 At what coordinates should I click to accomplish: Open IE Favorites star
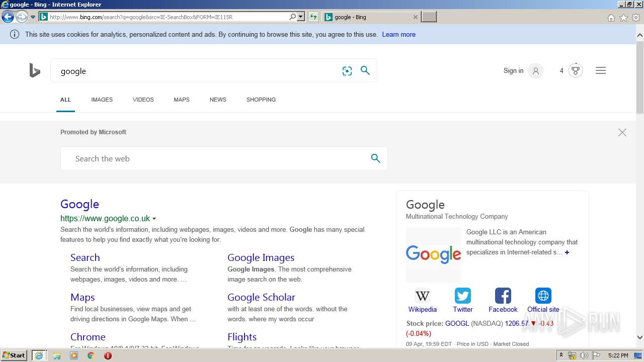click(623, 18)
